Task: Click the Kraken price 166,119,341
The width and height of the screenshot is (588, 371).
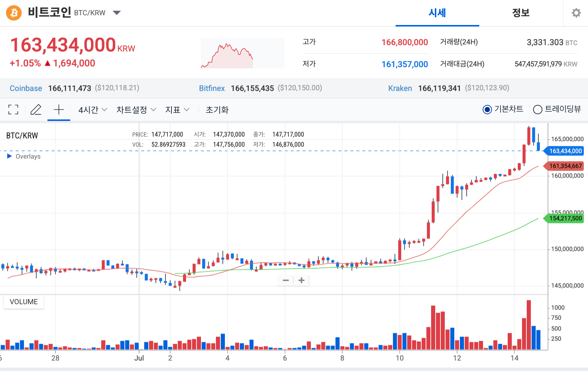Action: coord(439,88)
